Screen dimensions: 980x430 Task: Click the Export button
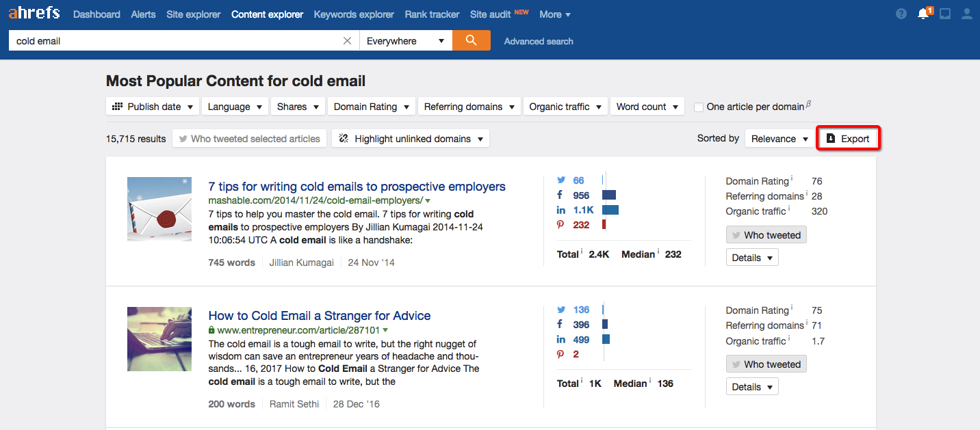[849, 138]
